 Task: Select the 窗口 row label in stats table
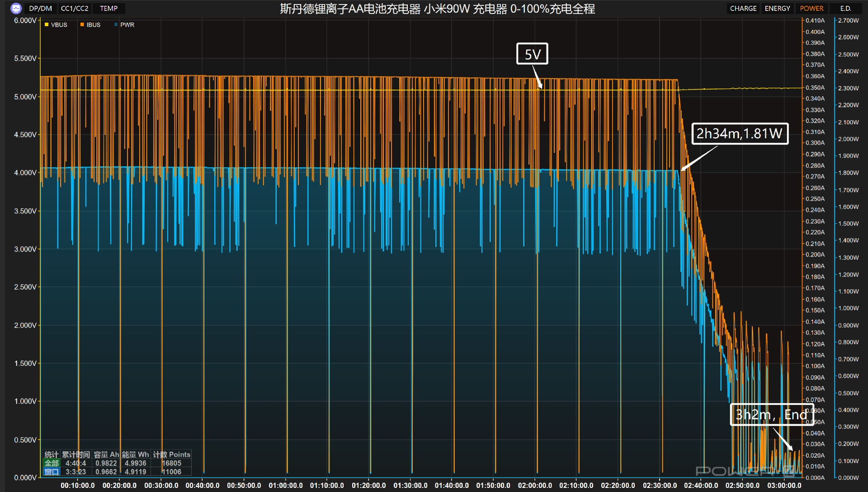coord(52,472)
